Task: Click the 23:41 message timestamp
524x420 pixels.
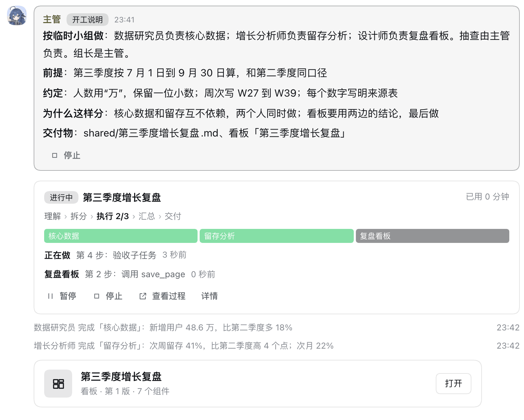Action: (x=124, y=20)
